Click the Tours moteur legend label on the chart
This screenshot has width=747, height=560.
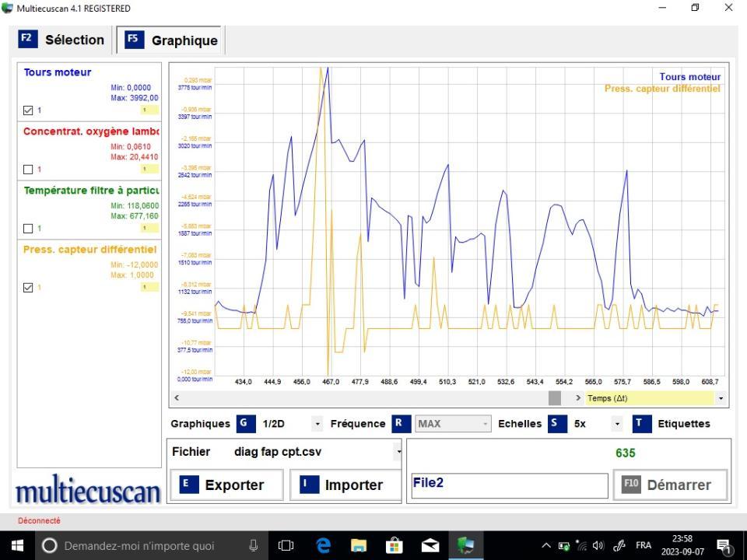[x=690, y=77]
